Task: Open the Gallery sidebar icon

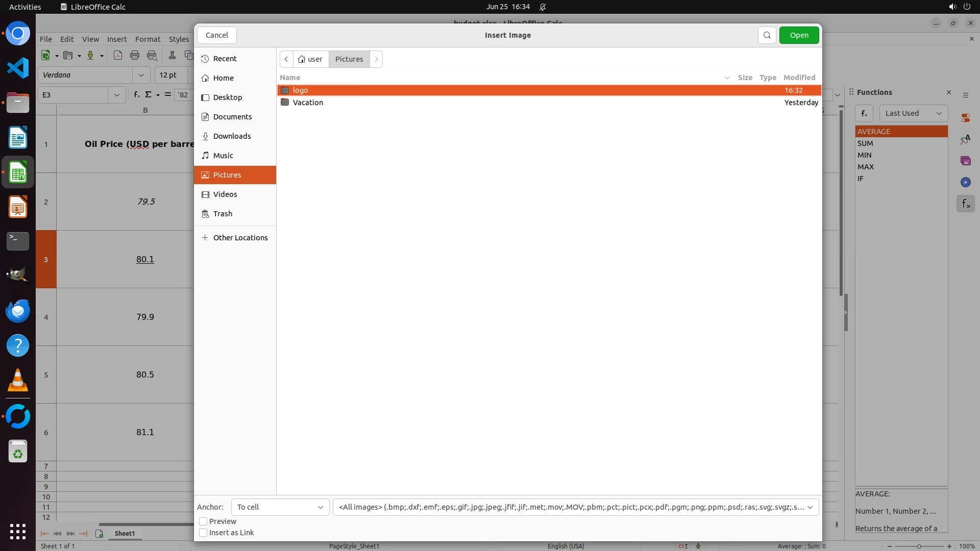Action: [965, 161]
